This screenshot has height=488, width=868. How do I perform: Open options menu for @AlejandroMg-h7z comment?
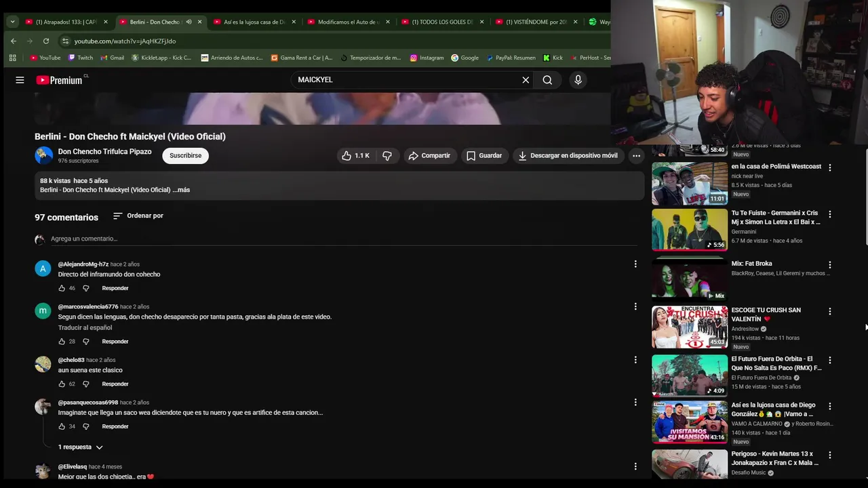tap(635, 264)
